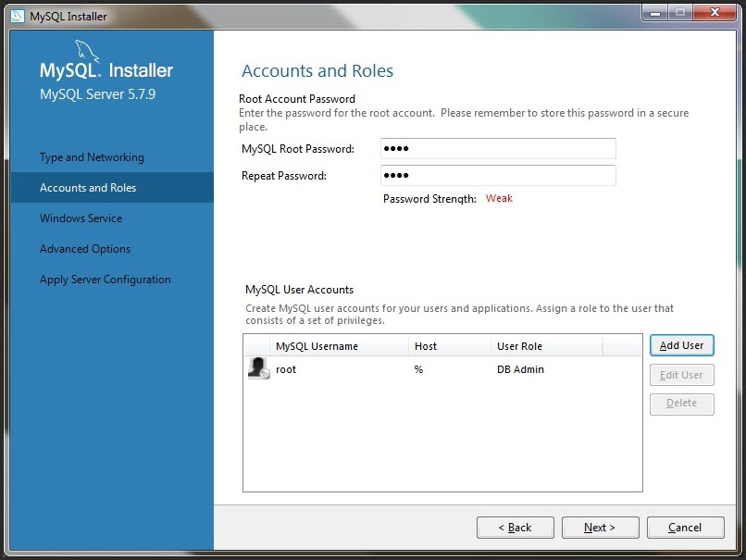Click the User Role column header

click(x=547, y=346)
